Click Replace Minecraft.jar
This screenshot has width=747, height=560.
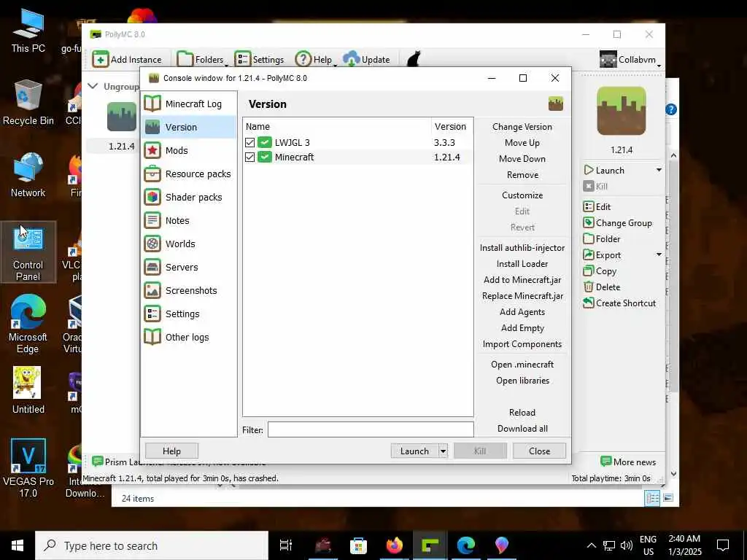click(x=522, y=296)
